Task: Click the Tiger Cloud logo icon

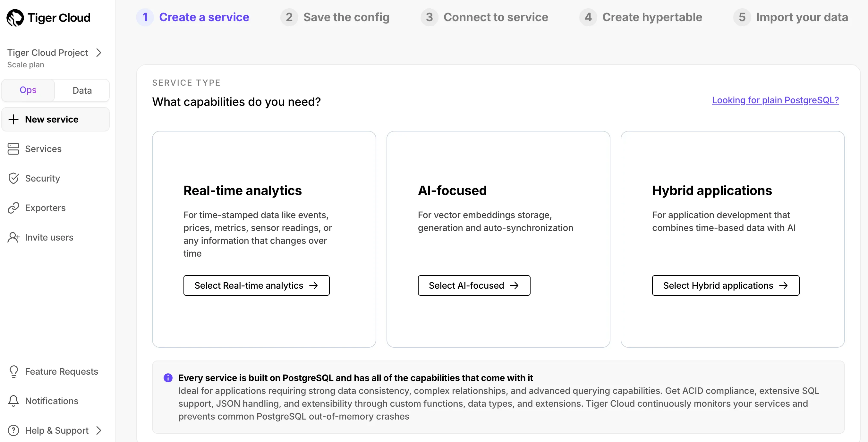Action: pos(15,18)
